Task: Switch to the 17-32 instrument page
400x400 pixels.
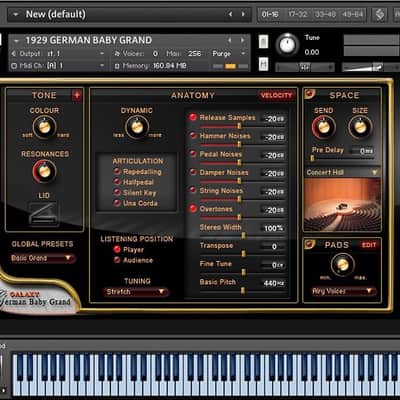Action: coord(297,14)
